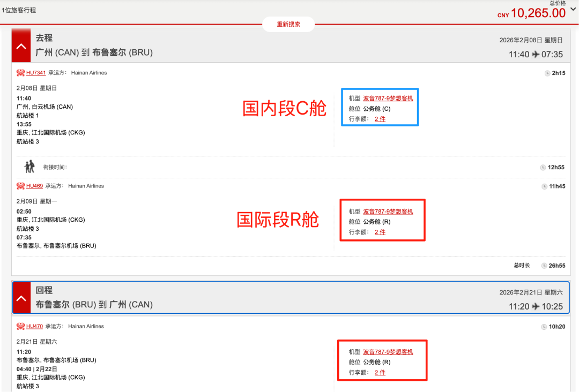Image resolution: width=579 pixels, height=392 pixels.
Task: Expand the total price dropdown arrow
Action: point(573,9)
